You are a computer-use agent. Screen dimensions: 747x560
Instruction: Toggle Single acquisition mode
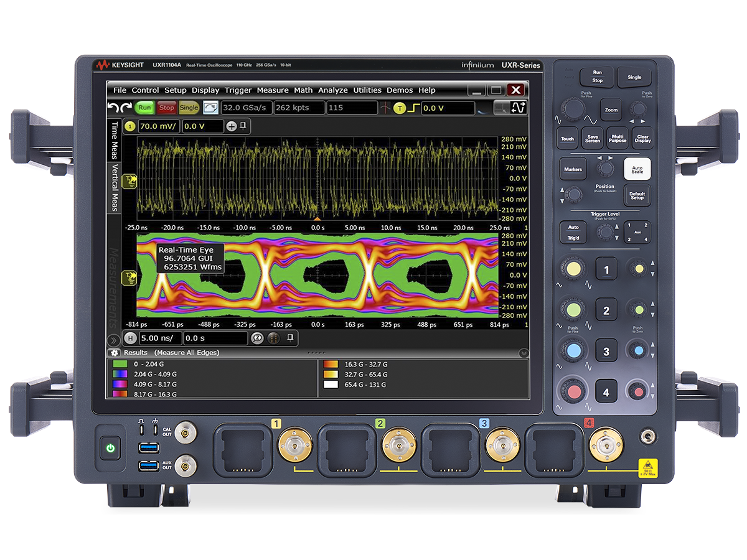[188, 107]
